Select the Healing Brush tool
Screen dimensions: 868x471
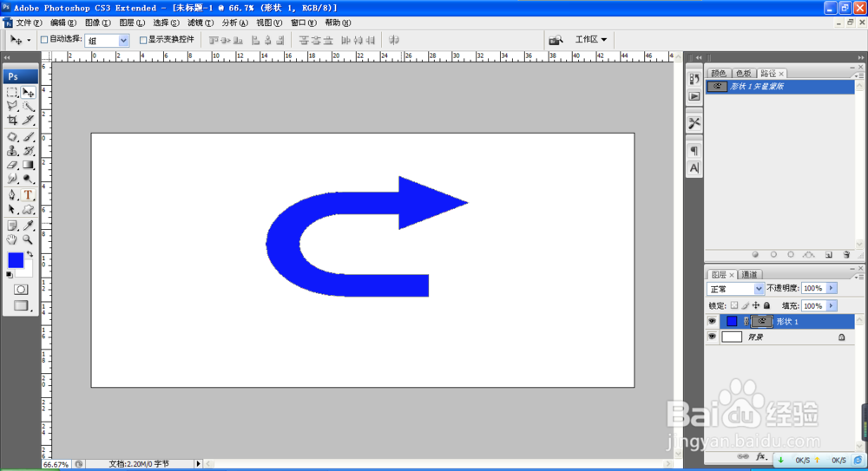[x=12, y=137]
